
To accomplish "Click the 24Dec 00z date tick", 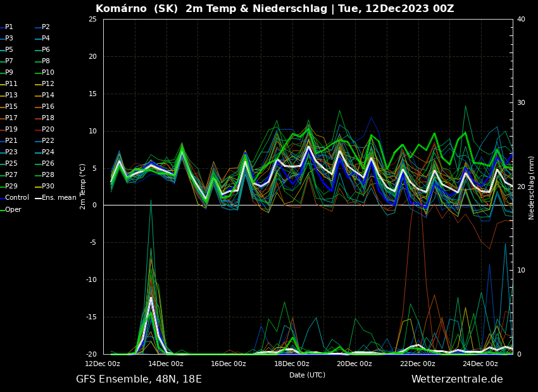I will click(x=480, y=364).
